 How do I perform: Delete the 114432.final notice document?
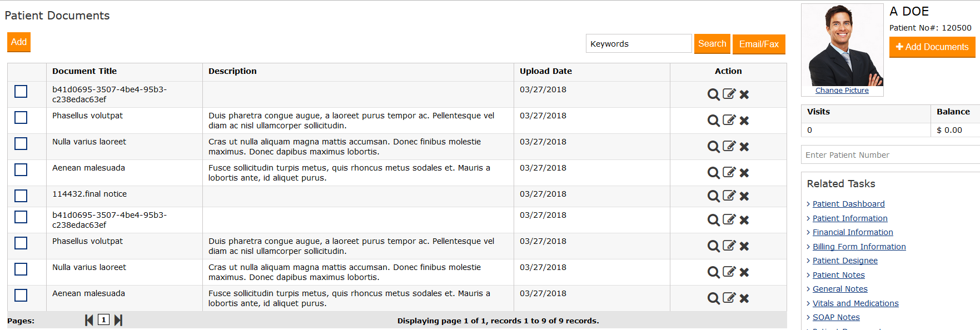point(744,196)
